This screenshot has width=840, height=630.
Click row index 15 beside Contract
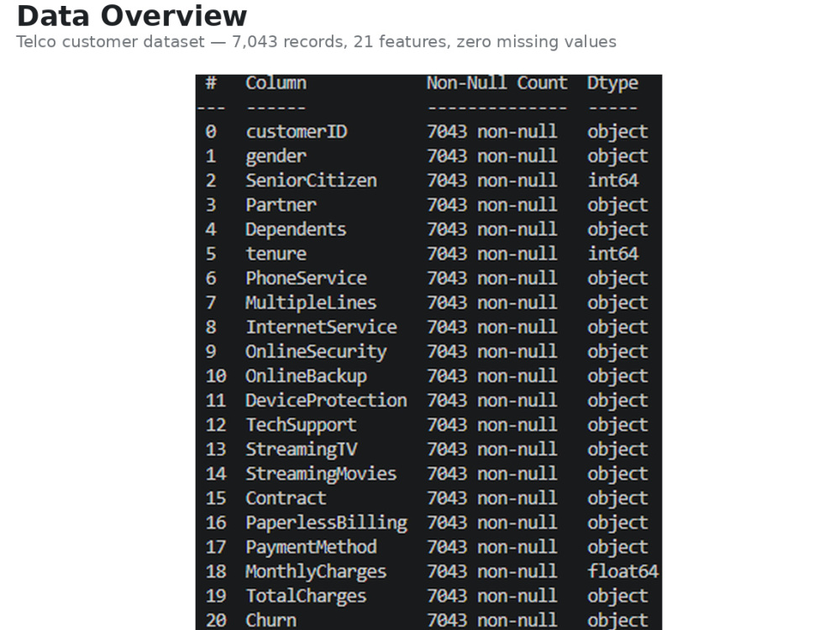click(216, 499)
